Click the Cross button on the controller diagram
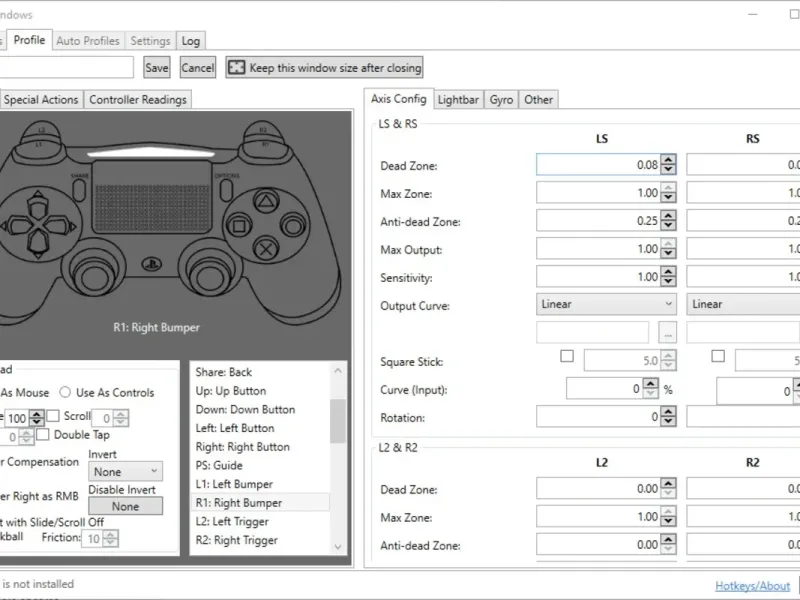The height and width of the screenshot is (600, 800). (x=266, y=249)
